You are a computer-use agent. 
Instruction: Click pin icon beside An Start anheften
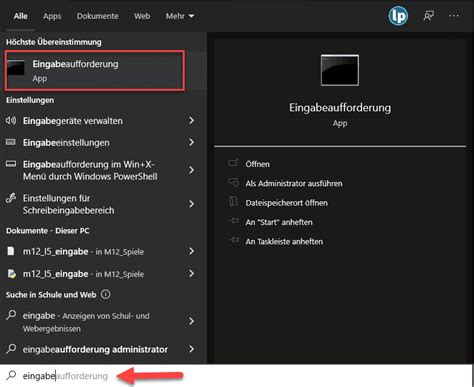pyautogui.click(x=234, y=221)
